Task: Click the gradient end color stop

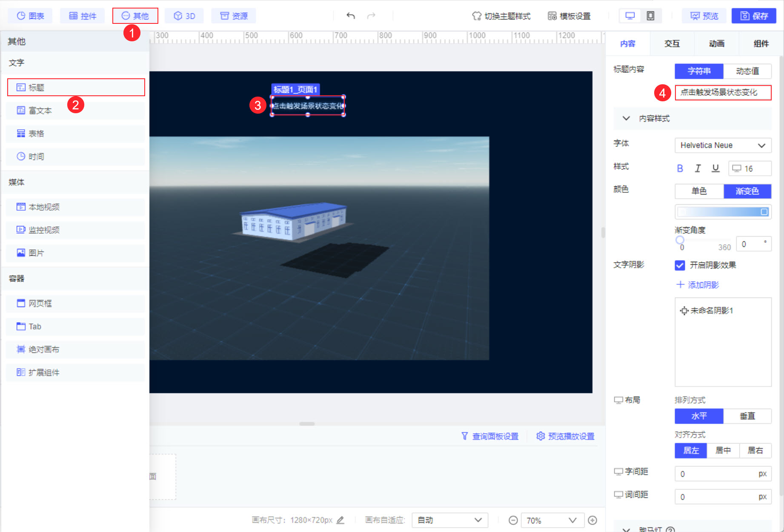Action: 764,212
